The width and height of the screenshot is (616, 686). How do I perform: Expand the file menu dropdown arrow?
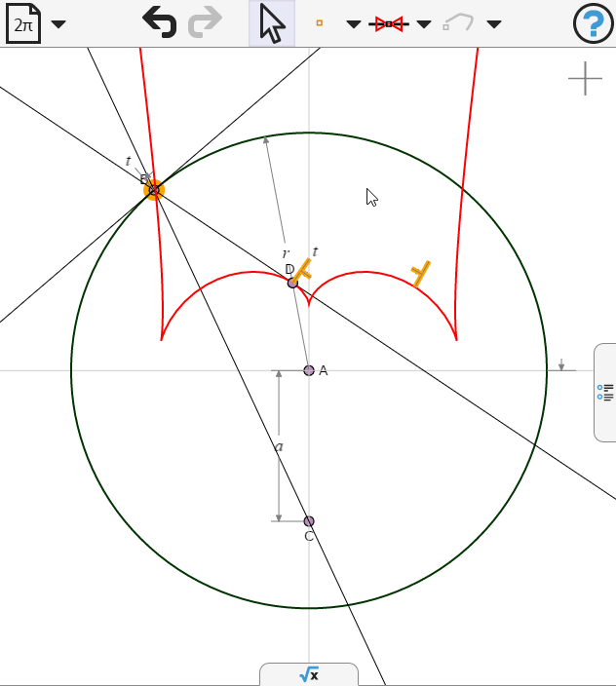(x=58, y=24)
